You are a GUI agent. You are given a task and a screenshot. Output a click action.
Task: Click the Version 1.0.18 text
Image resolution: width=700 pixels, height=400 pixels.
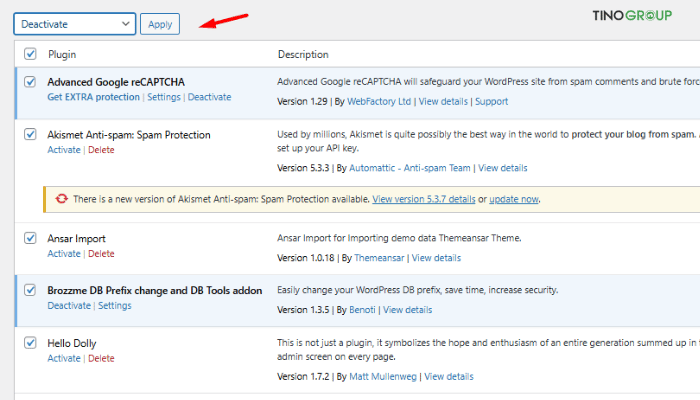click(x=306, y=258)
